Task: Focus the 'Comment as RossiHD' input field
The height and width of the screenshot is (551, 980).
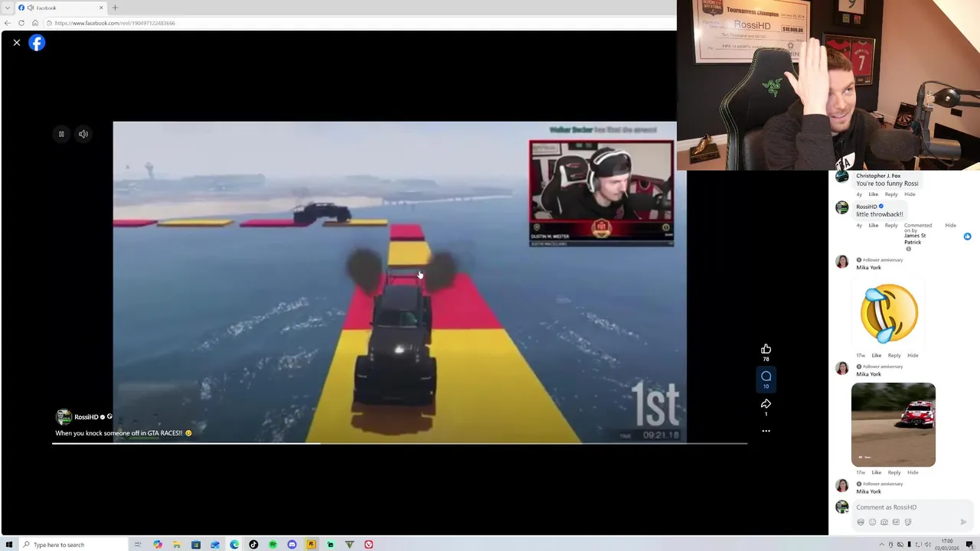Action: click(913, 507)
